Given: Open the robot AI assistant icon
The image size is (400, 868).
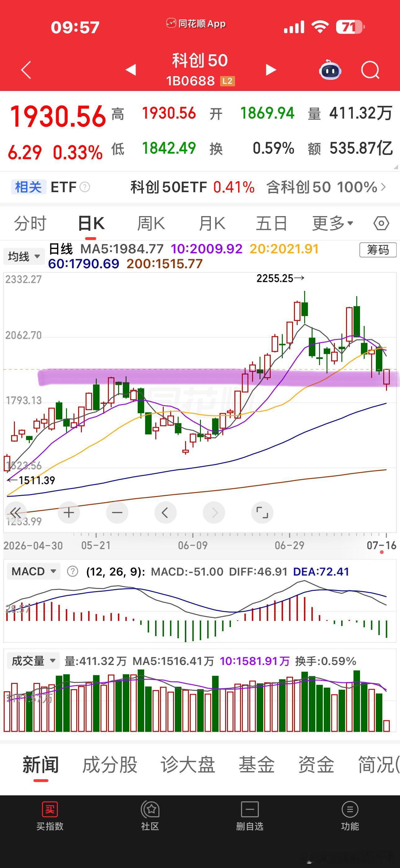Looking at the screenshot, I should click(330, 70).
